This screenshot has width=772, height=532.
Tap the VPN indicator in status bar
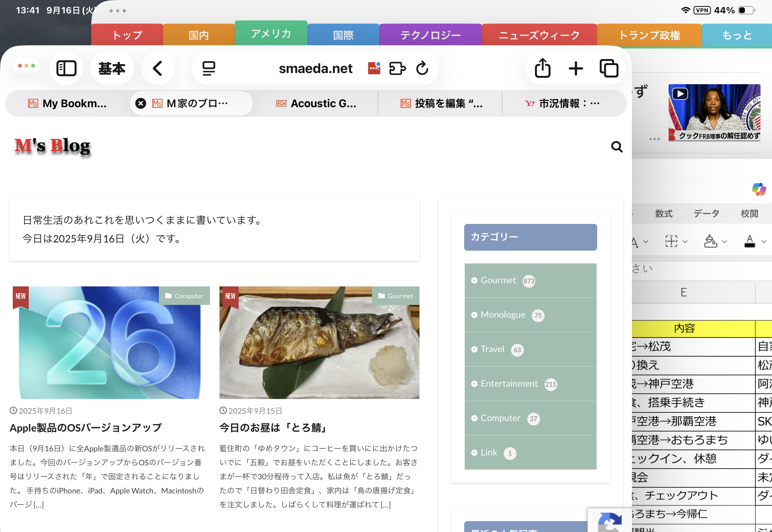tap(702, 10)
